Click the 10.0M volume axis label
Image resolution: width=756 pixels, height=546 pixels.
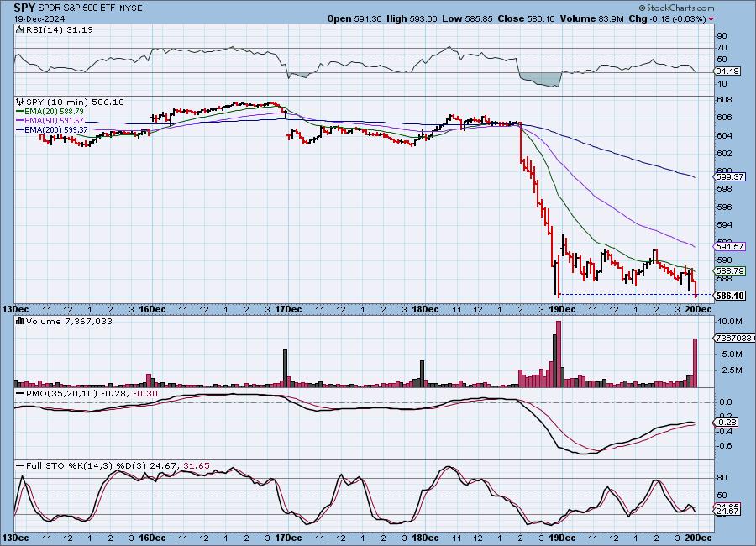(730, 321)
